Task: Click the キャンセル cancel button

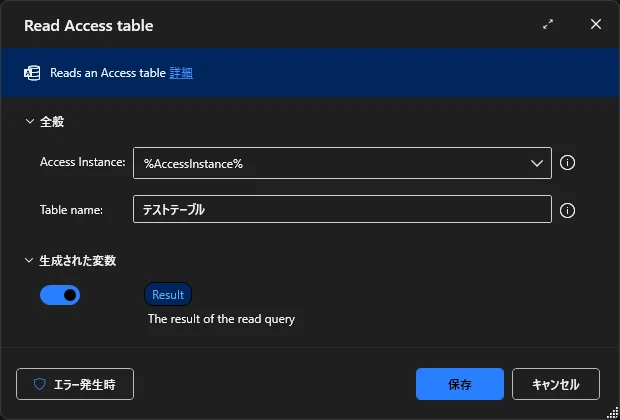Action: pos(556,384)
